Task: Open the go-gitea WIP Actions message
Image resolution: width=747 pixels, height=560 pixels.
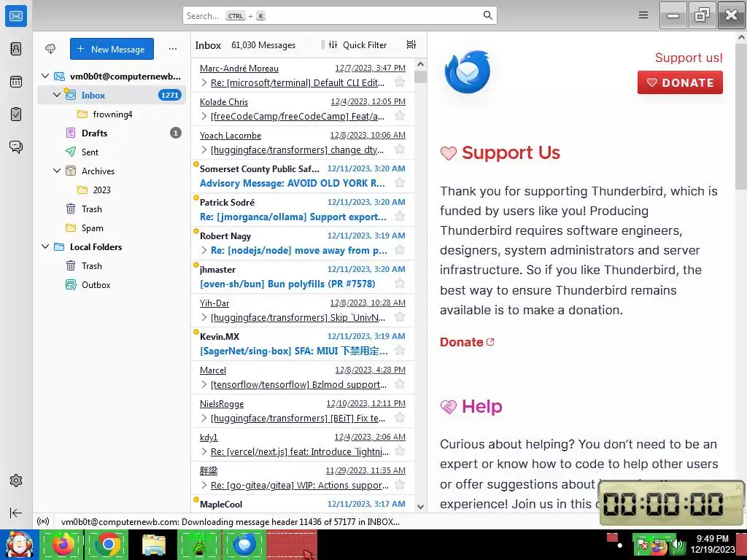Action: [x=303, y=478]
